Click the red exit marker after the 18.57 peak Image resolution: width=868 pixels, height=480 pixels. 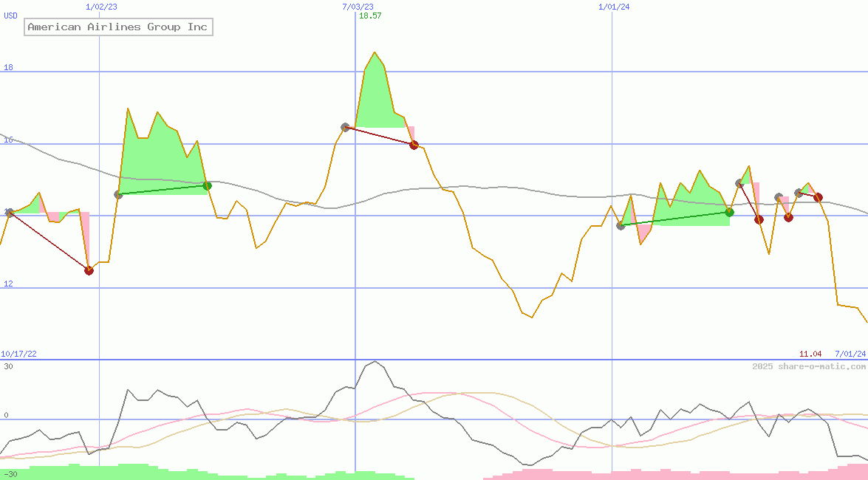(414, 145)
